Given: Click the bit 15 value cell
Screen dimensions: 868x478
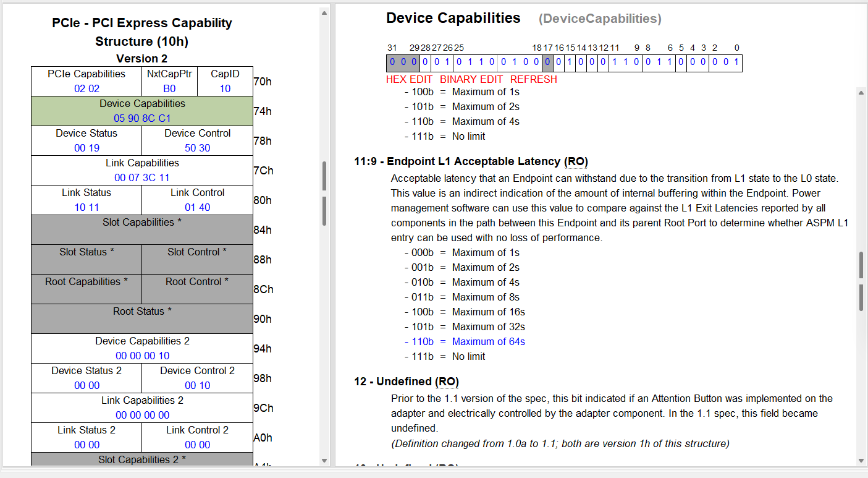Looking at the screenshot, I should point(569,62).
